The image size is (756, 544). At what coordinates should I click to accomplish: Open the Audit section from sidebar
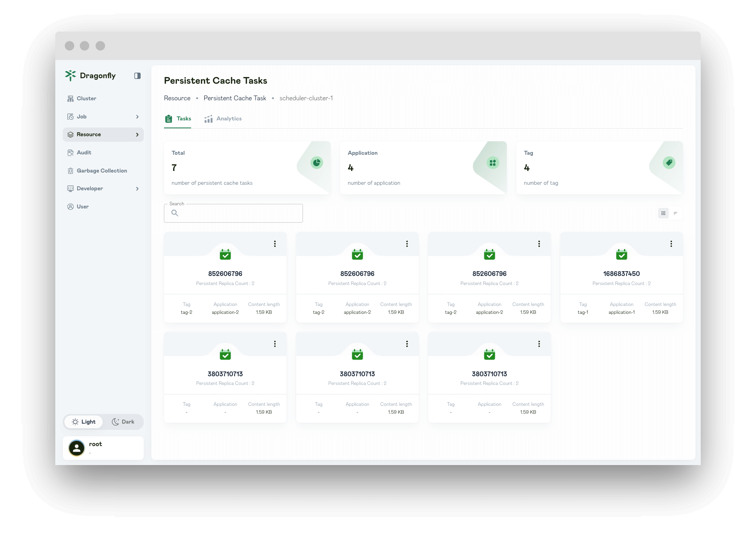(84, 152)
